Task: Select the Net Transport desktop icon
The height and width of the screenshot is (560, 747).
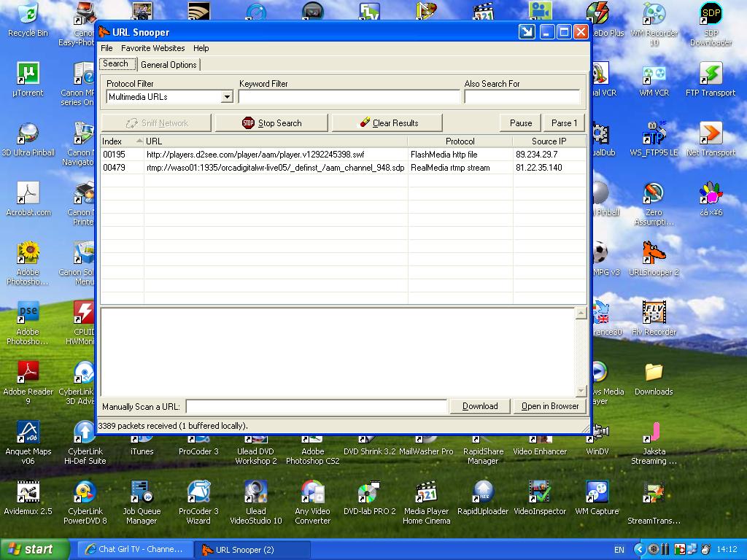Action: (x=711, y=139)
